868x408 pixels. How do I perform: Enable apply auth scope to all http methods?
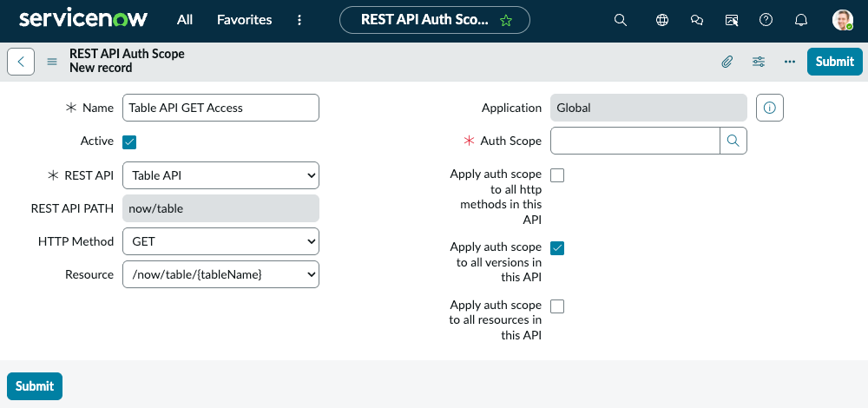[x=557, y=175]
